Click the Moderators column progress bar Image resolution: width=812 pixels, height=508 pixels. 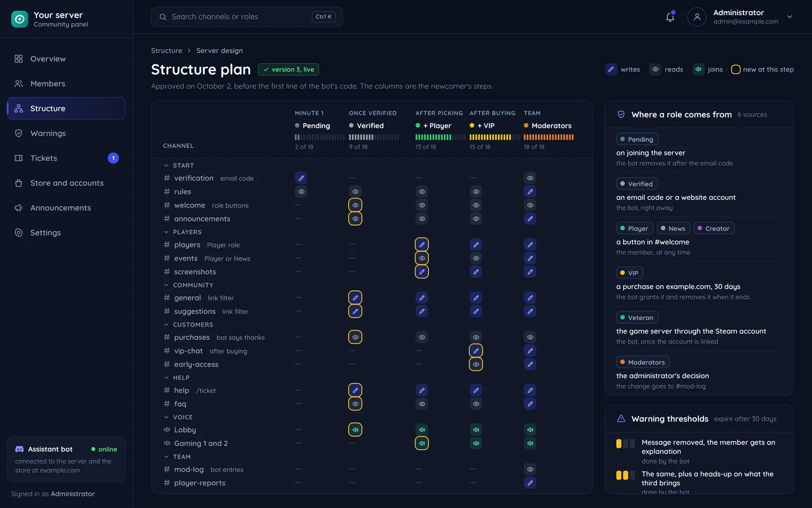(x=549, y=137)
